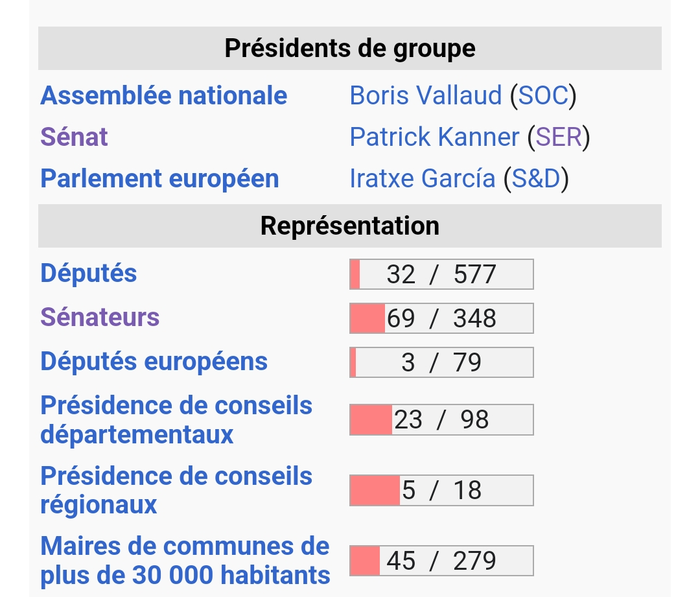
Task: Open the Députés link
Action: click(88, 273)
